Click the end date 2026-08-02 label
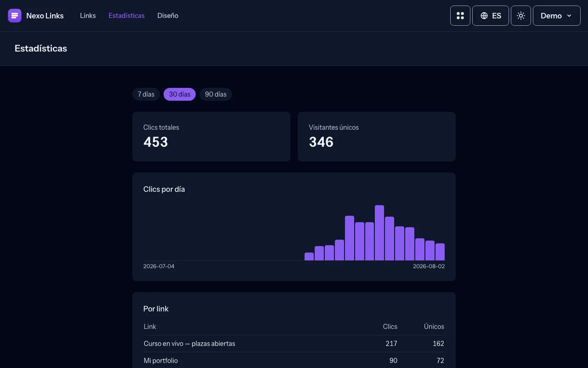 (x=429, y=266)
